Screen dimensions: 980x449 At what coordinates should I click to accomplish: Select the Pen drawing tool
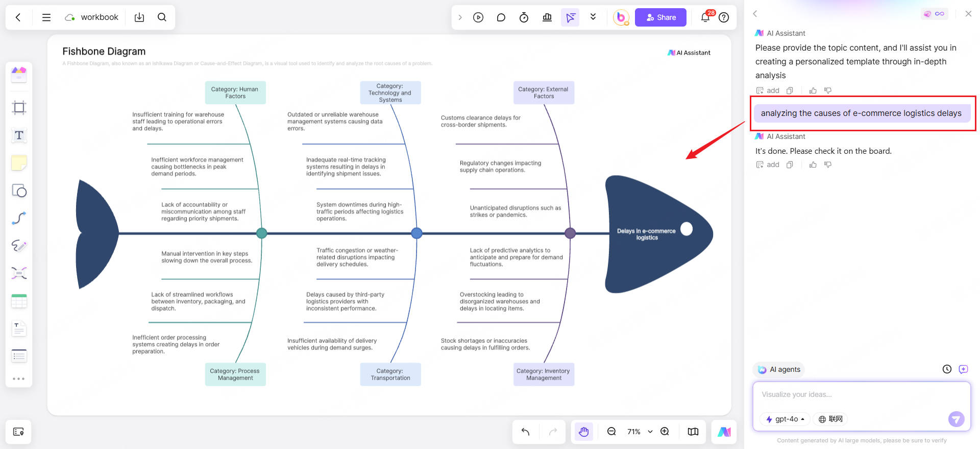(19, 246)
